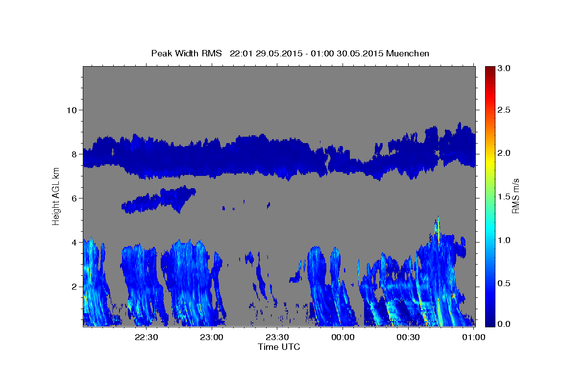The height and width of the screenshot is (392, 588).
Task: Click the green middle of the colorbar
Action: click(x=490, y=196)
